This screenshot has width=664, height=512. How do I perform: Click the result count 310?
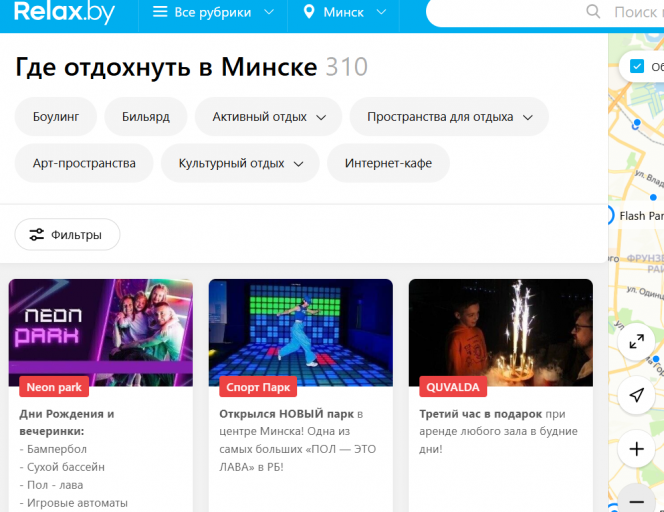346,67
